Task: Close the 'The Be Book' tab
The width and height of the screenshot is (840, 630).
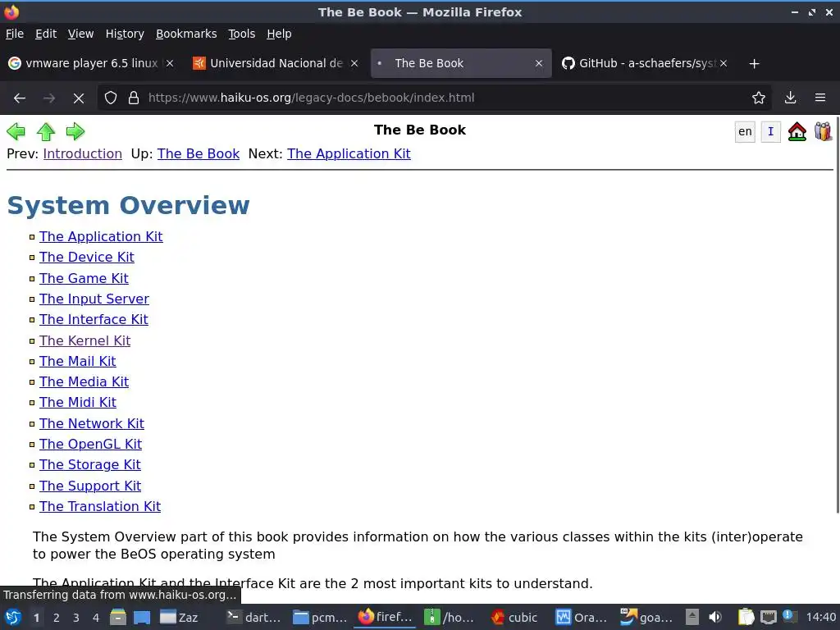Action: click(x=539, y=63)
